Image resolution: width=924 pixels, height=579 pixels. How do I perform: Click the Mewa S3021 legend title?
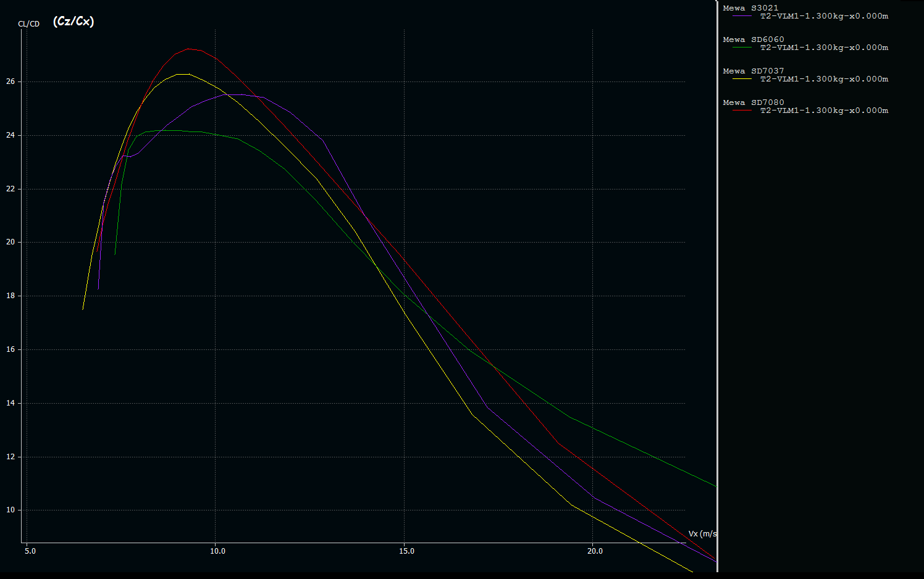(x=750, y=8)
